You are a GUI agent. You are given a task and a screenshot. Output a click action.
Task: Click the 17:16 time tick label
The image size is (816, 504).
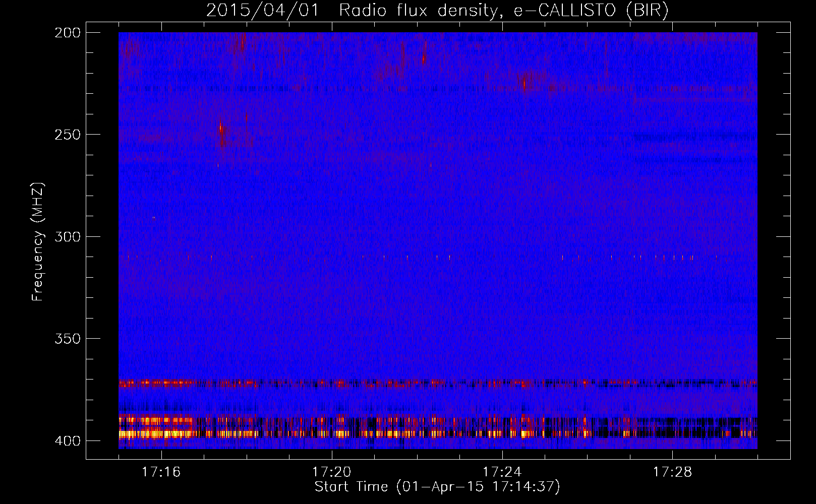pyautogui.click(x=161, y=472)
